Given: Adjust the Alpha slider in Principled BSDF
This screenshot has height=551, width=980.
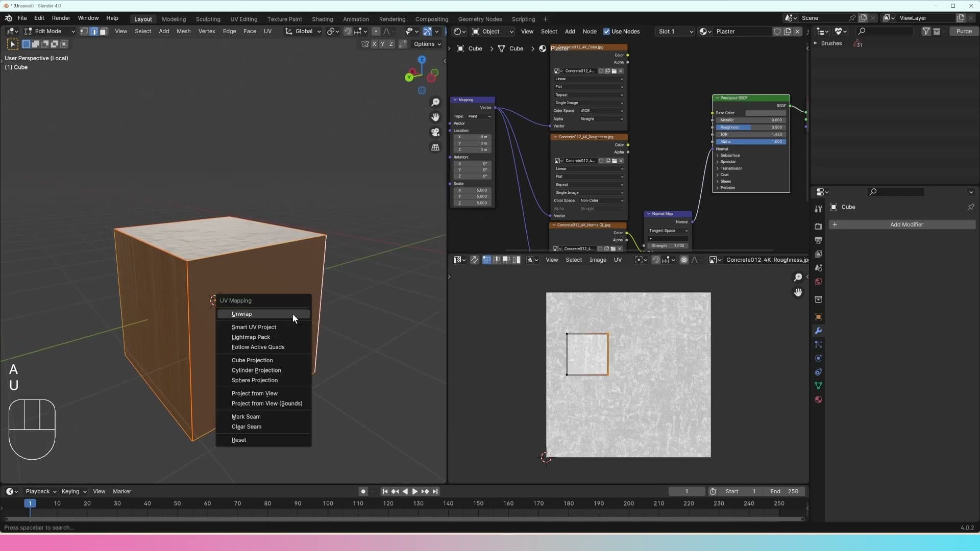Looking at the screenshot, I should pos(751,142).
